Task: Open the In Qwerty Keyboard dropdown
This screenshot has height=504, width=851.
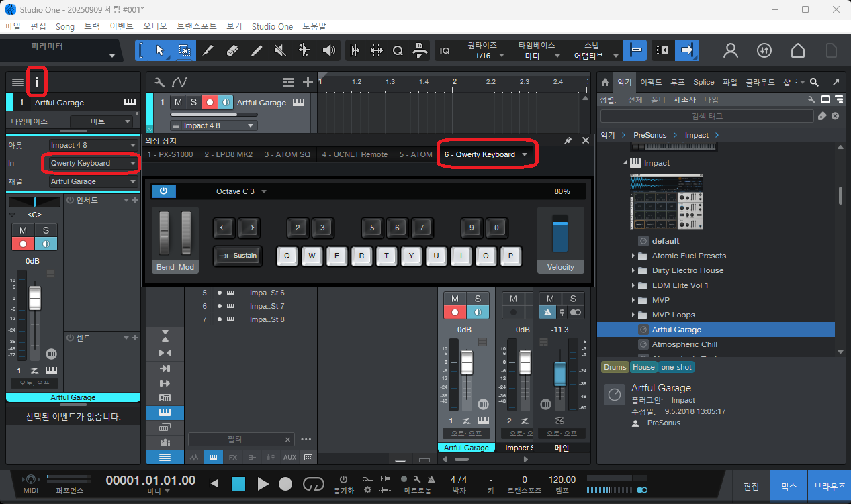Action: (93, 163)
